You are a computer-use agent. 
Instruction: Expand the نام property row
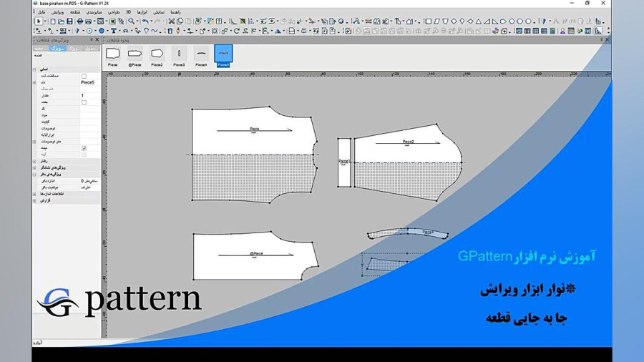tap(34, 82)
